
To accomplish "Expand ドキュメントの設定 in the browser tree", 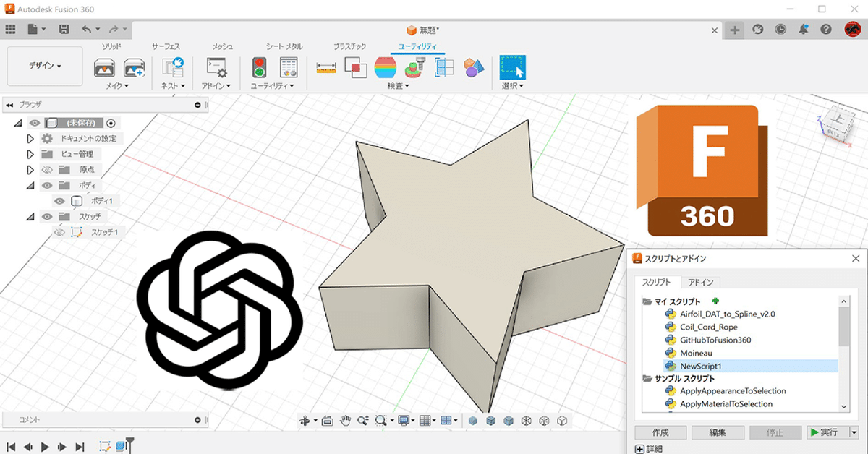I will [x=30, y=137].
